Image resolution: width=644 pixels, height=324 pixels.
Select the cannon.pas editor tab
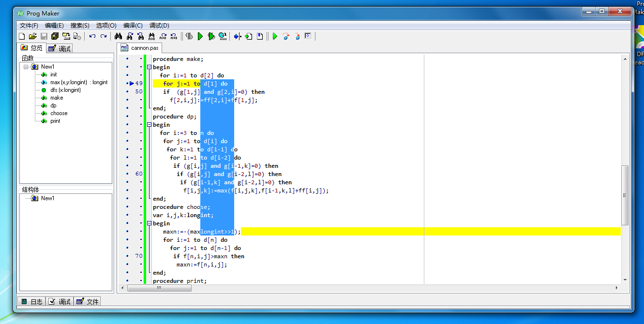140,48
